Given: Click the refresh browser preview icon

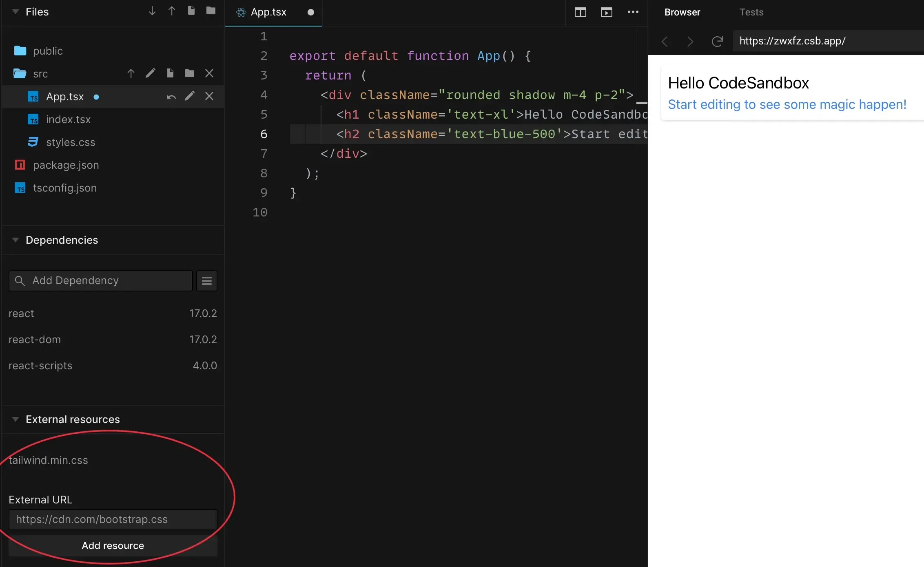Looking at the screenshot, I should click(x=718, y=41).
